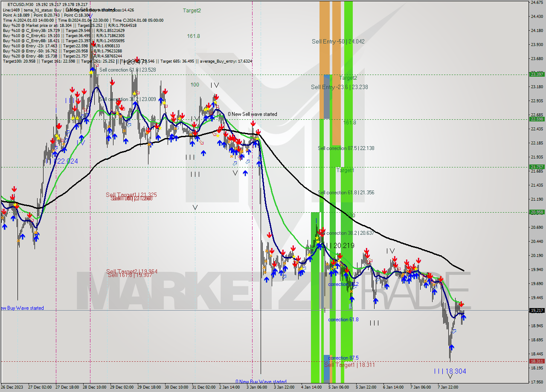Click the 24.675 price axis value
The image size is (546, 392).
coord(537,3)
